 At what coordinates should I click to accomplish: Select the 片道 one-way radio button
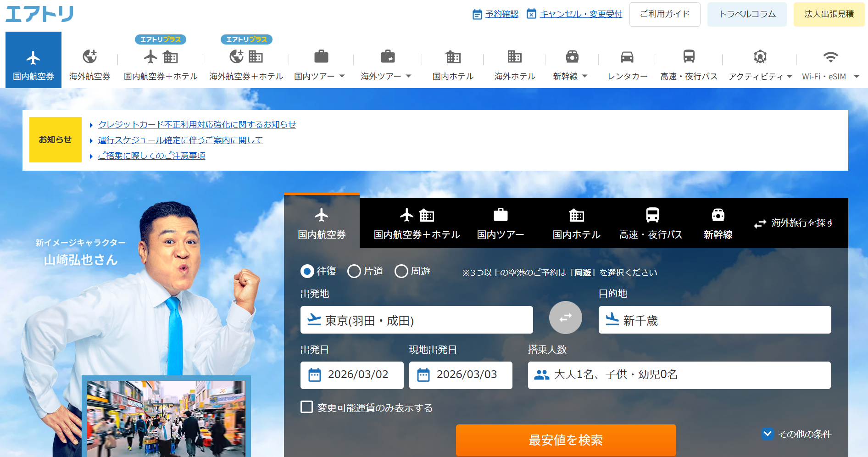pyautogui.click(x=354, y=271)
